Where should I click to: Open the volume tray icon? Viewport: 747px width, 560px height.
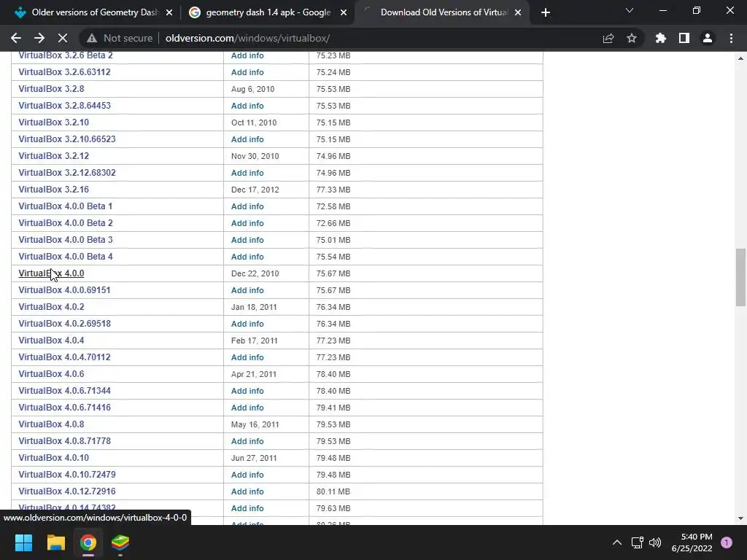tap(655, 542)
